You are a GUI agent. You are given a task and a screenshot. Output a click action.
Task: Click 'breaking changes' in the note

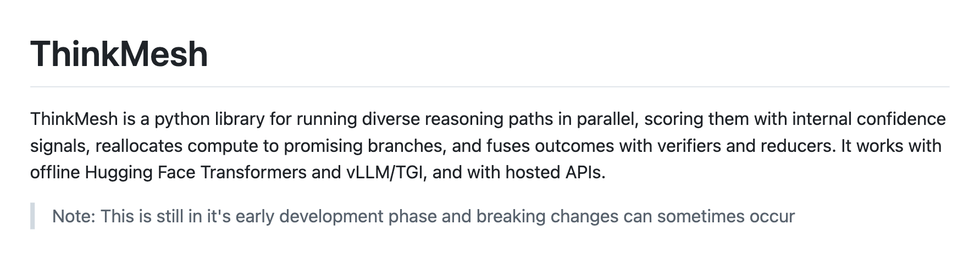coord(547,216)
